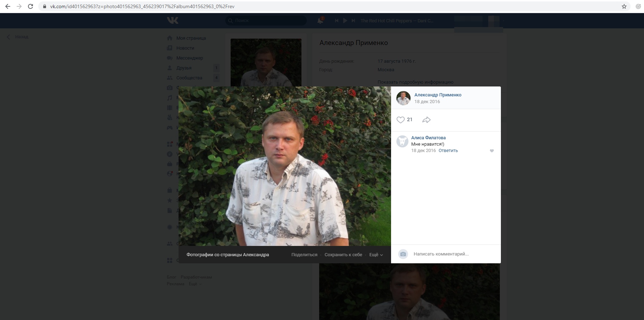This screenshot has width=644, height=320.
Task: Click the film strip video icon in the sidebar
Action: tap(170, 107)
